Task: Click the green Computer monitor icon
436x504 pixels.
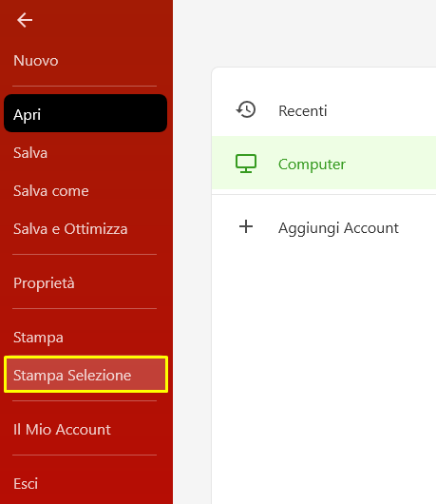Action: click(x=246, y=164)
